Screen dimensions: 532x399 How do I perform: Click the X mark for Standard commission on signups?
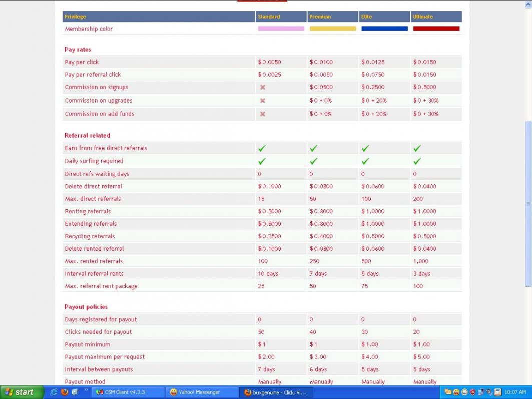[x=262, y=87]
